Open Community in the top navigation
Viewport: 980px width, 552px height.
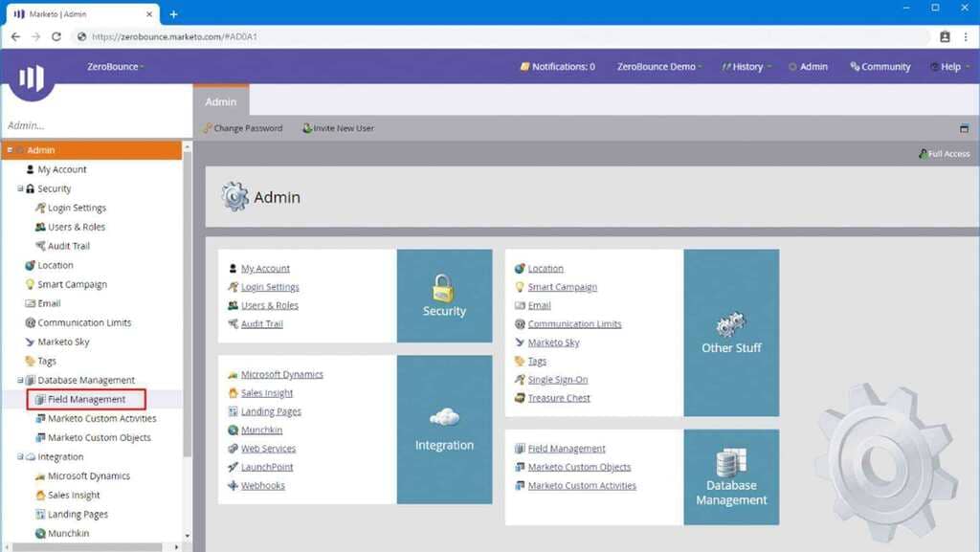880,66
